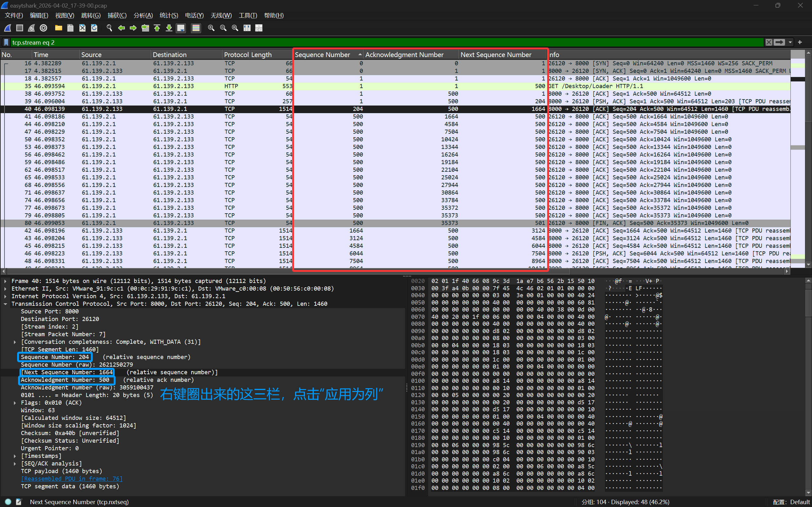The width and height of the screenshot is (812, 507).
Task: Go to the first packet
Action: coord(157,28)
